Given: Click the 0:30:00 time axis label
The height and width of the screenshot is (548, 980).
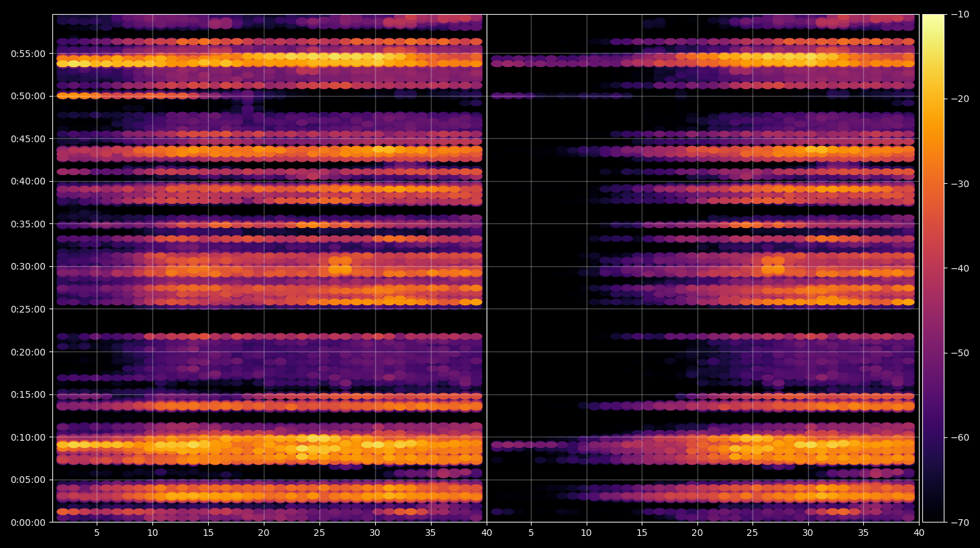Looking at the screenshot, I should [x=28, y=266].
